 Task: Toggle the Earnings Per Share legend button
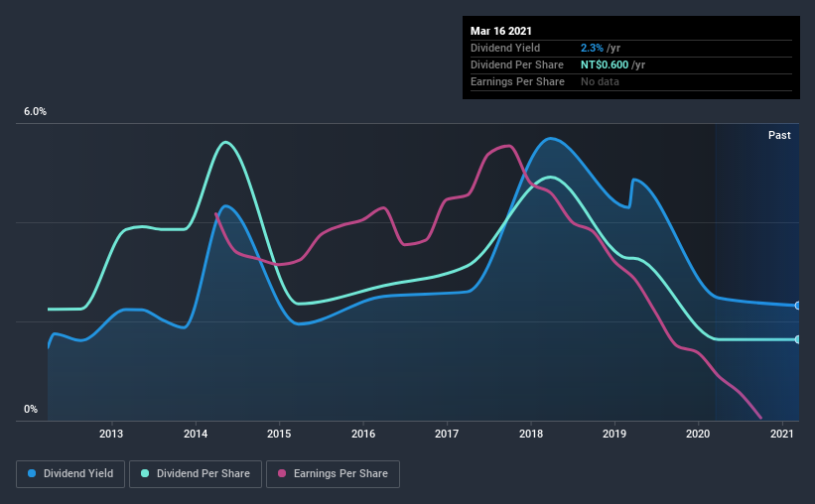point(333,474)
